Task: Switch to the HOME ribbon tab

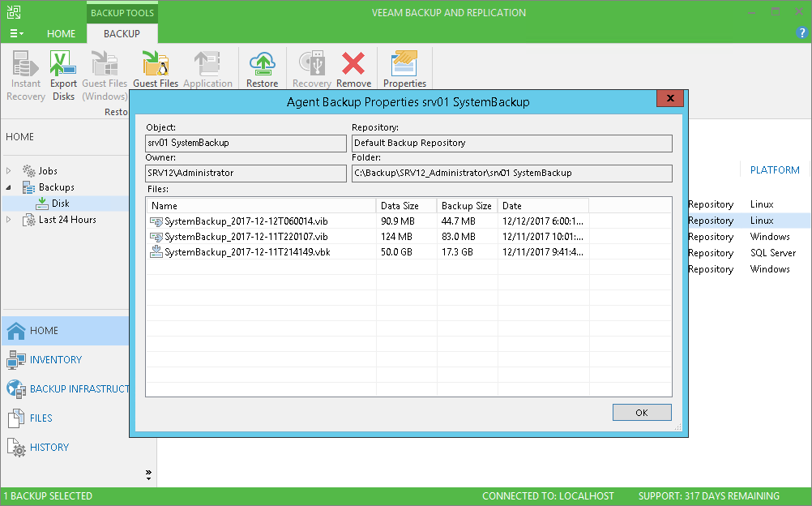Action: pyautogui.click(x=61, y=34)
